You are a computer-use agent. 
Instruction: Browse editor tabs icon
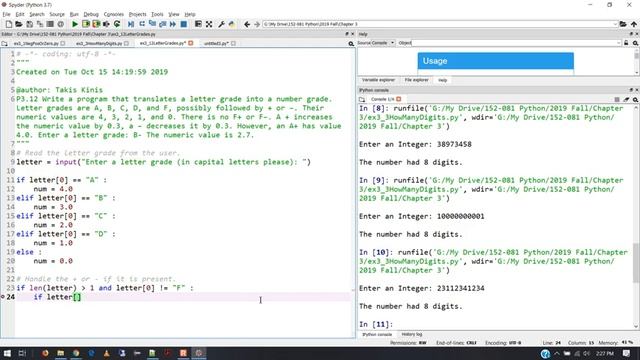point(4,43)
